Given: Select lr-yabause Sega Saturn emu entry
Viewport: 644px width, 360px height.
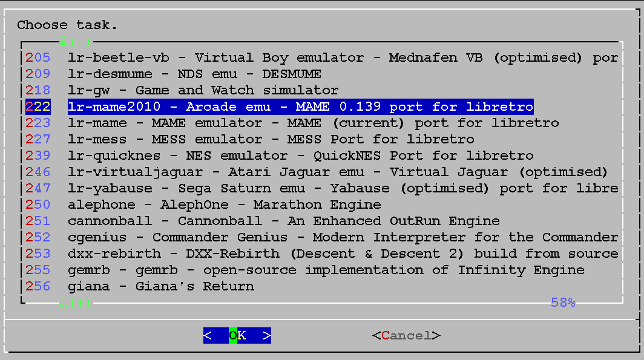Looking at the screenshot, I should [x=321, y=189].
